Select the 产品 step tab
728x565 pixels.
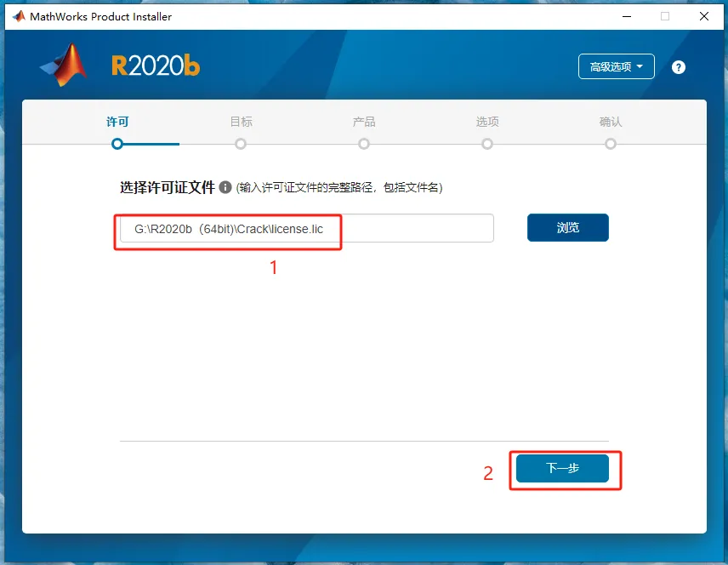click(x=364, y=122)
